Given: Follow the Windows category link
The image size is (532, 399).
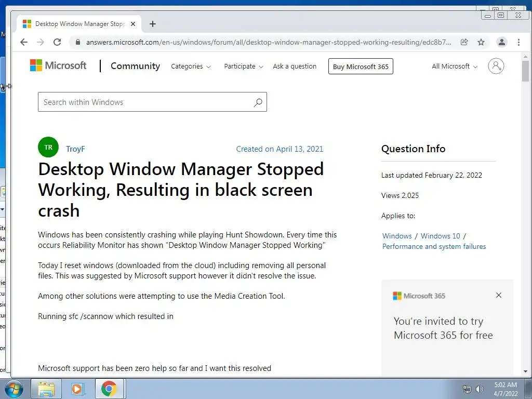Looking at the screenshot, I should pyautogui.click(x=397, y=236).
